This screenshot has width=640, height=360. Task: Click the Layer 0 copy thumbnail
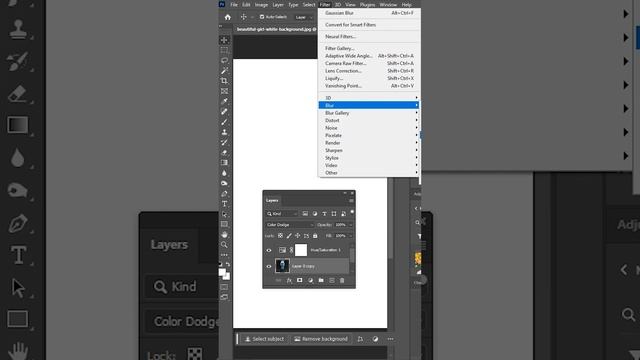point(282,266)
